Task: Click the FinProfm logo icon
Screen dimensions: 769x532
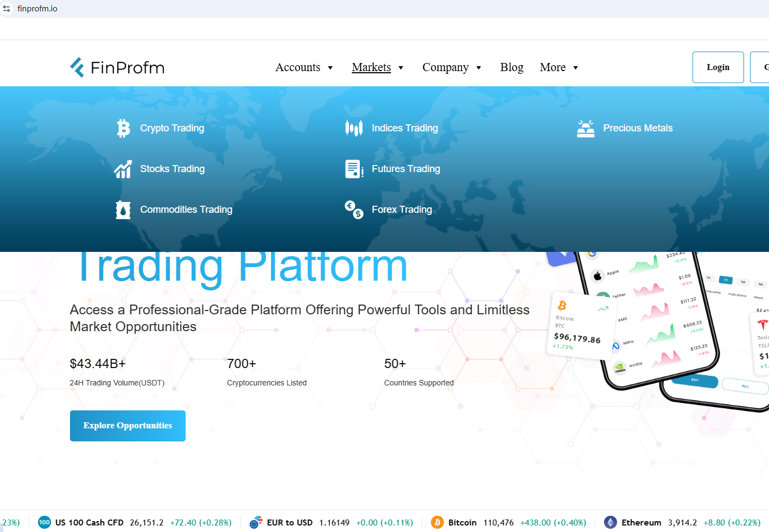Action: [77, 67]
